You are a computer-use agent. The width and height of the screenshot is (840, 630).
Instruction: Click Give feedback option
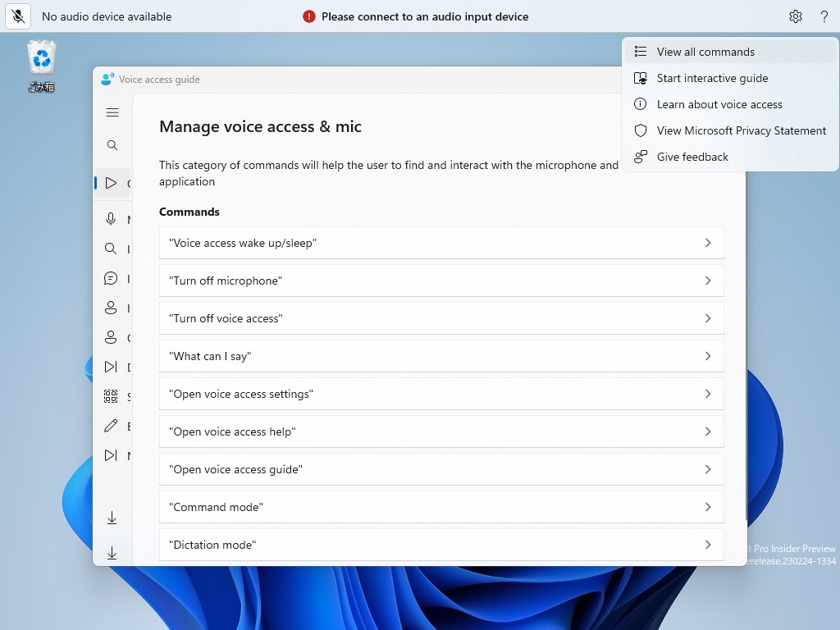point(692,157)
